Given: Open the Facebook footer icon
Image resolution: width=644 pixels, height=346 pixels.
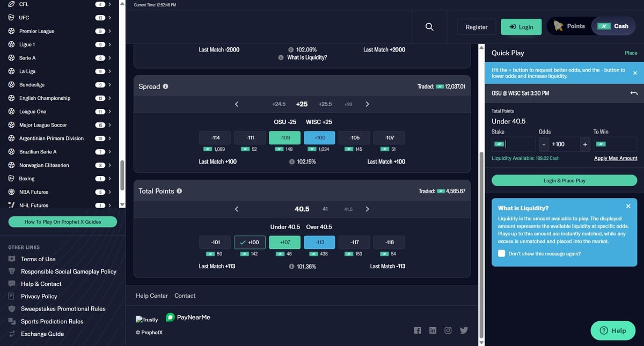Looking at the screenshot, I should click(x=418, y=330).
